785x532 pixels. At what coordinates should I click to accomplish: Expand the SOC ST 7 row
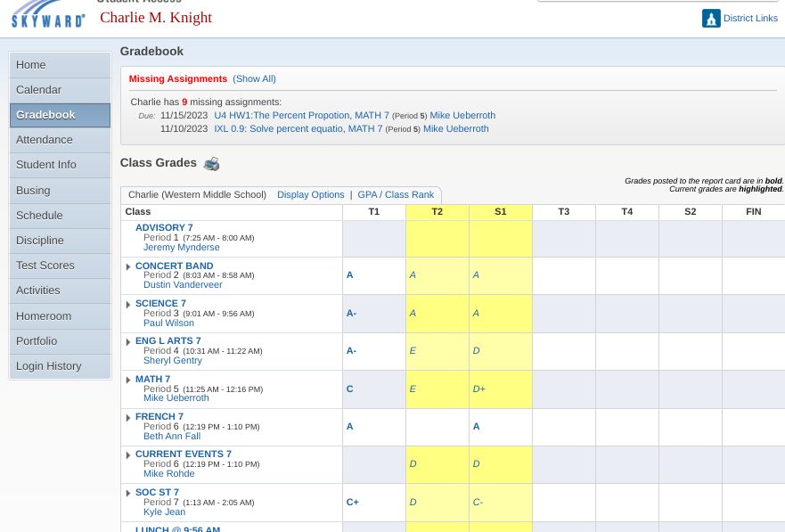(128, 494)
